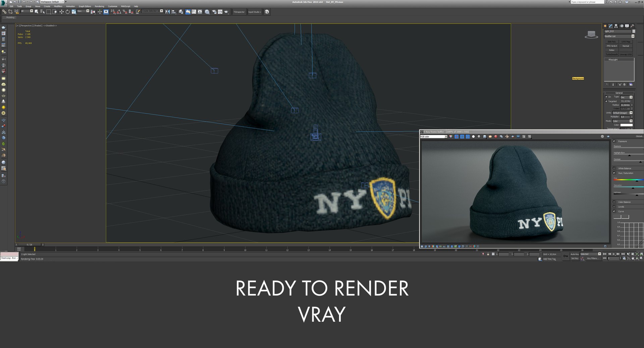
Task: Open the Create Selection Set dropdown
Action: pos(152,11)
